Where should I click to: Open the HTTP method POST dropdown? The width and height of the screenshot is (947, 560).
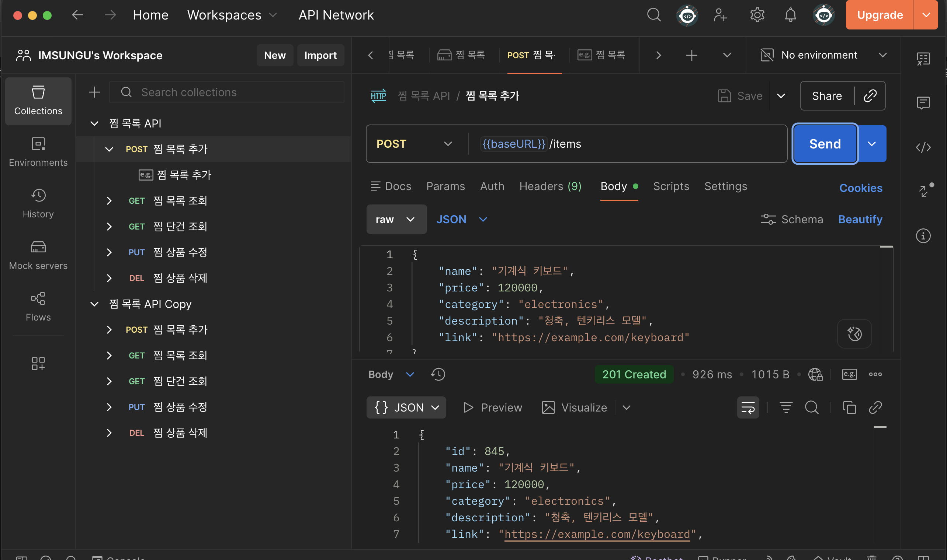414,144
